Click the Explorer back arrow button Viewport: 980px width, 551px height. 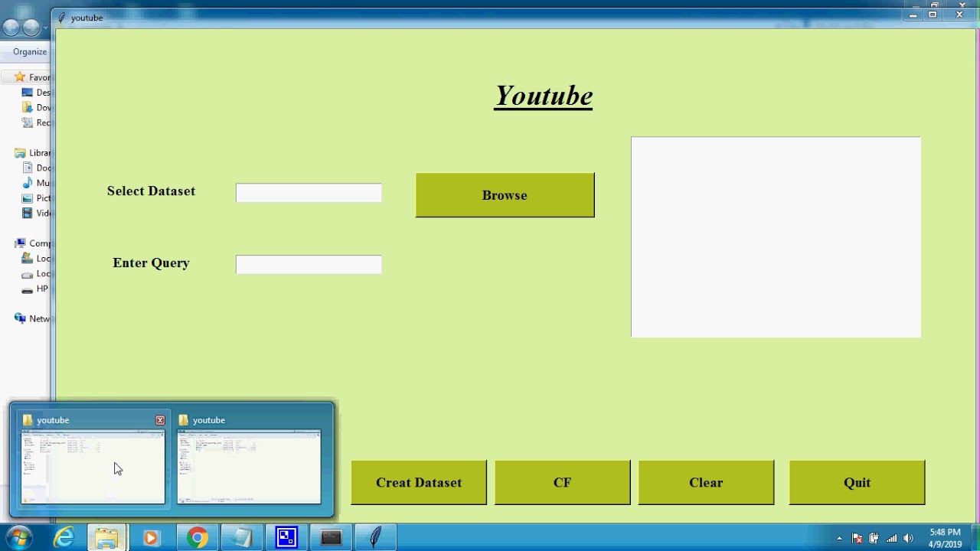(11, 28)
